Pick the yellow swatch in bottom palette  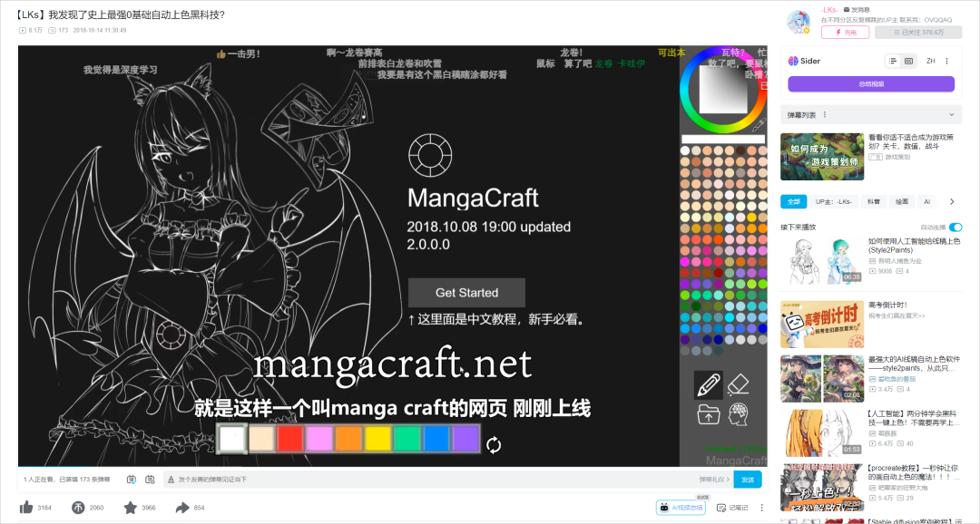click(378, 439)
